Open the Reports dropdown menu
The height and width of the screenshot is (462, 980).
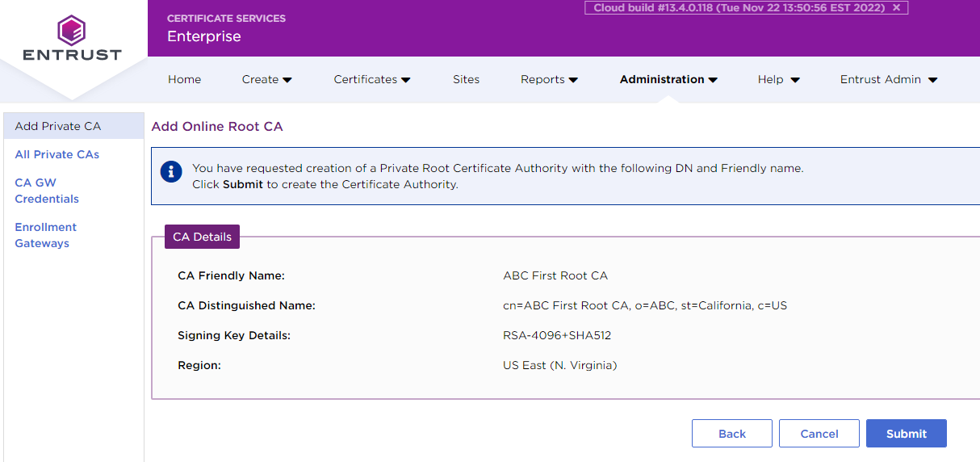(549, 79)
